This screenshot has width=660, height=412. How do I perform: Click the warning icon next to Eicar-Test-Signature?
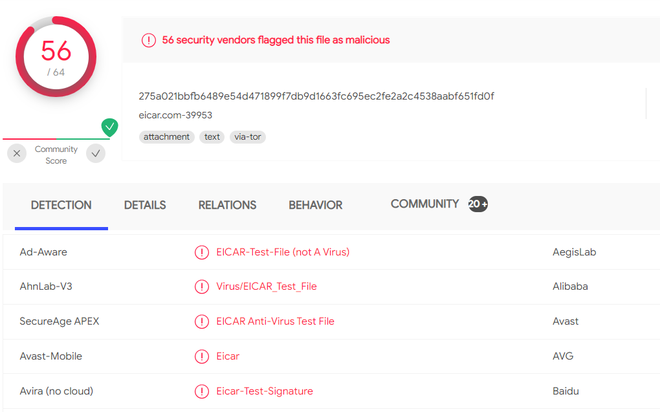point(202,391)
